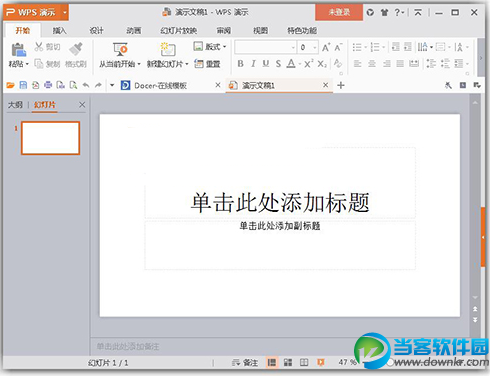The width and height of the screenshot is (490, 376).
Task: Switch to Reading view icon
Action: (x=304, y=362)
